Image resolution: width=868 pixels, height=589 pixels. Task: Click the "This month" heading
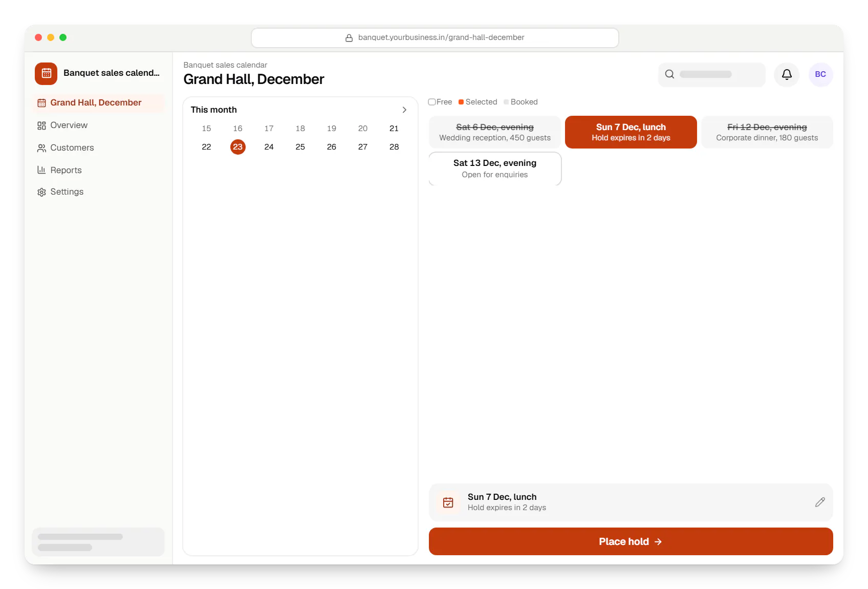click(x=214, y=110)
